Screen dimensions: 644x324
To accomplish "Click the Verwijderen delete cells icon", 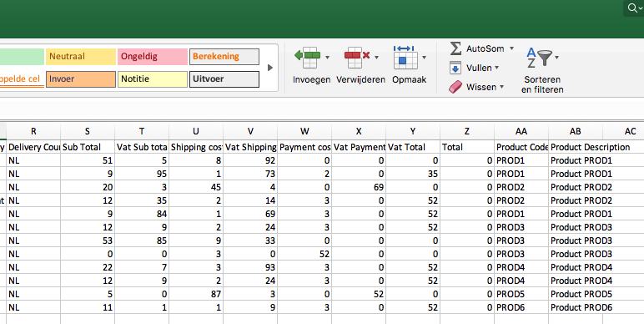I will coord(357,58).
